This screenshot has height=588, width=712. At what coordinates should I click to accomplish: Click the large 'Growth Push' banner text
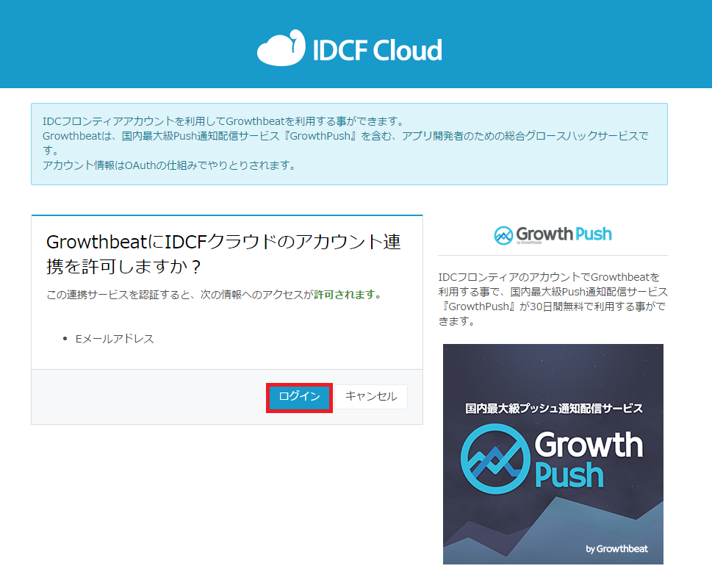tap(588, 460)
